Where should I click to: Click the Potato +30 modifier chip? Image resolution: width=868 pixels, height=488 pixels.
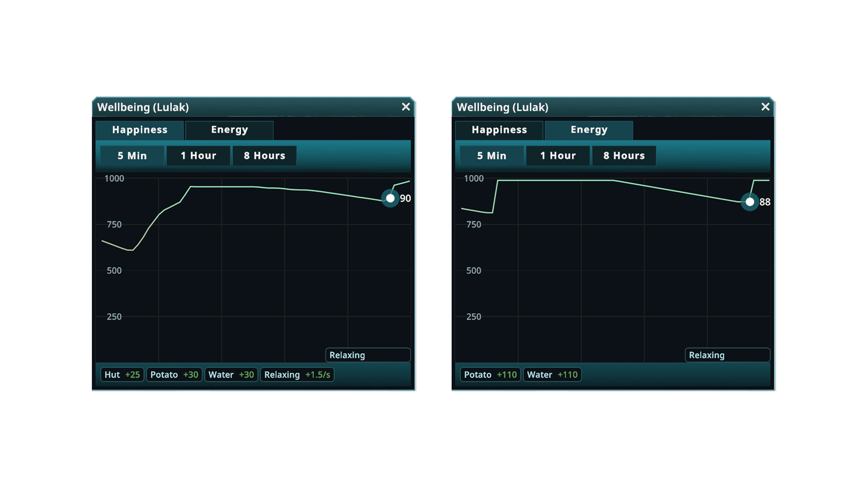tap(174, 374)
